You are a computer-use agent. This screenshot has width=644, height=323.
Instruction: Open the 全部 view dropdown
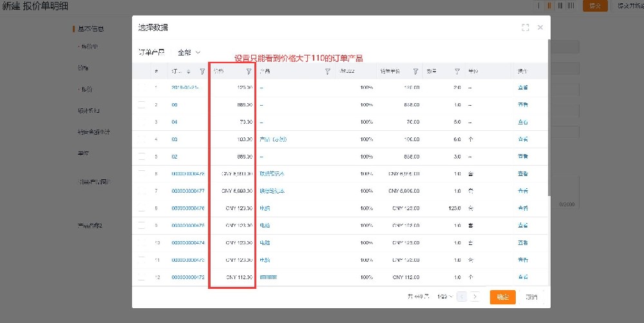coord(189,53)
